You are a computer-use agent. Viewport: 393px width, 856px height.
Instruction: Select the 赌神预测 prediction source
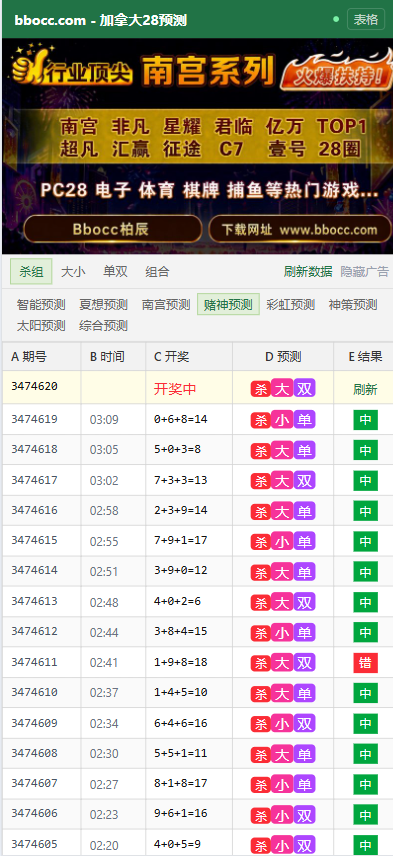pos(228,304)
